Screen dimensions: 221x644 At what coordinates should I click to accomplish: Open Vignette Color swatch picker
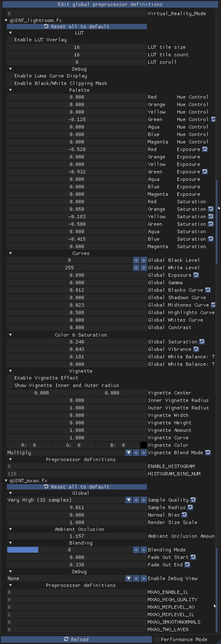pos(143,445)
